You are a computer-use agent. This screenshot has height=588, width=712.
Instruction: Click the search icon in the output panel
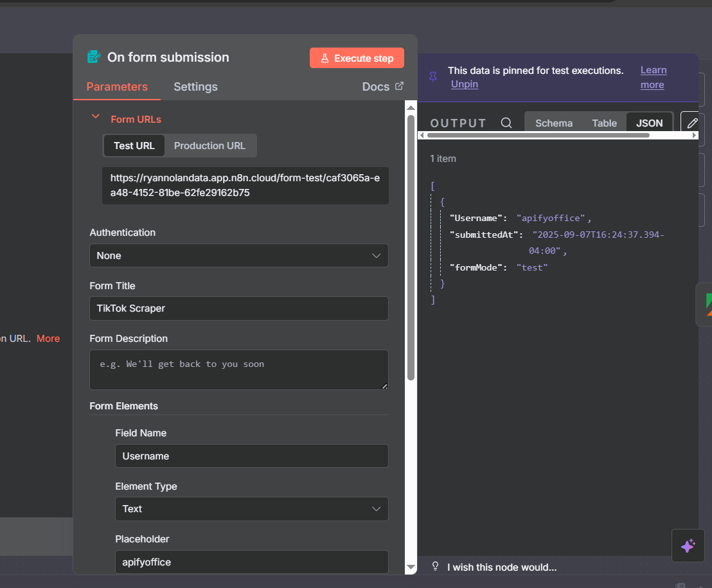click(506, 123)
